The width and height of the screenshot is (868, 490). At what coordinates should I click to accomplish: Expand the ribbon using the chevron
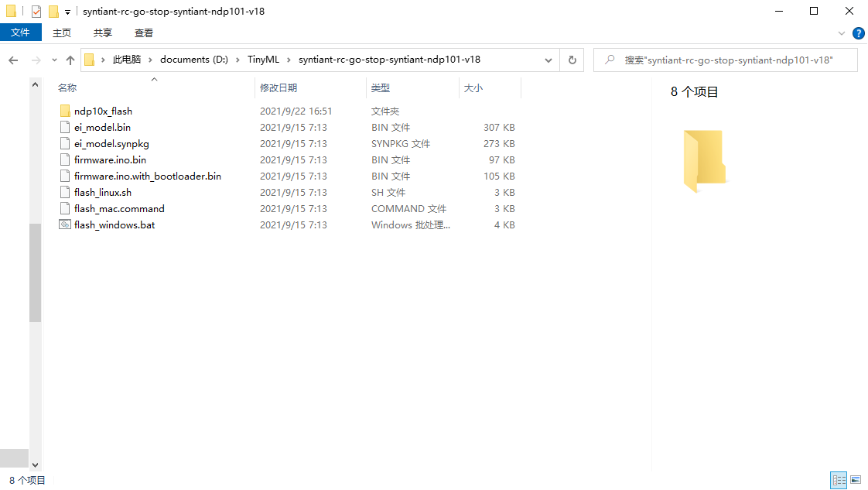842,33
